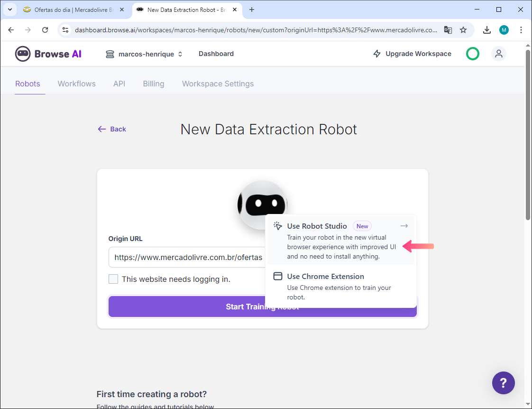
Task: Click the 'Origin URL' label
Action: pyautogui.click(x=126, y=239)
